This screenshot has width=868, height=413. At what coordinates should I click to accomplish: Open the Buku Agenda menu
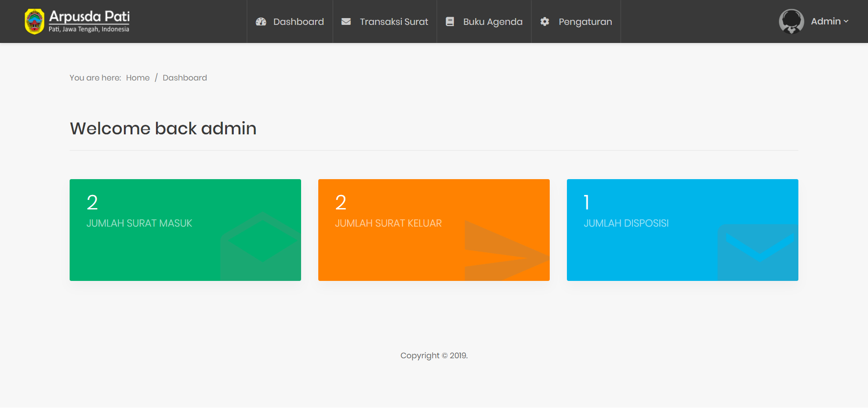click(492, 22)
